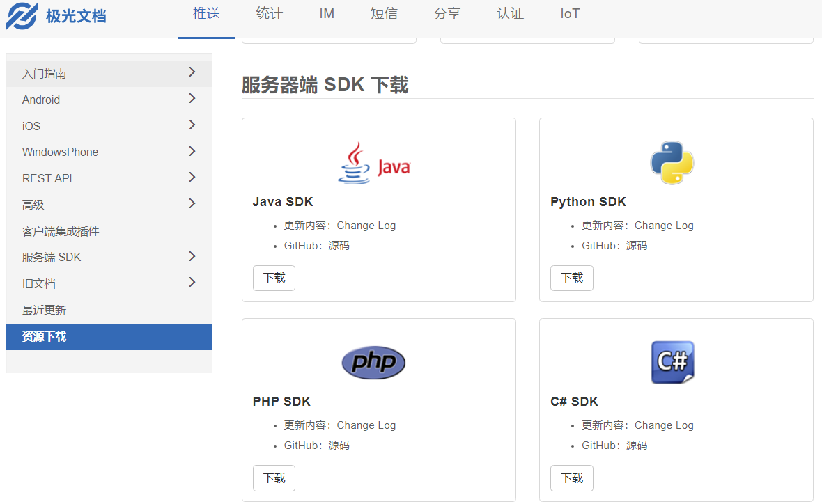The height and width of the screenshot is (504, 822).
Task: Click the PHP logo image
Action: pyautogui.click(x=373, y=363)
